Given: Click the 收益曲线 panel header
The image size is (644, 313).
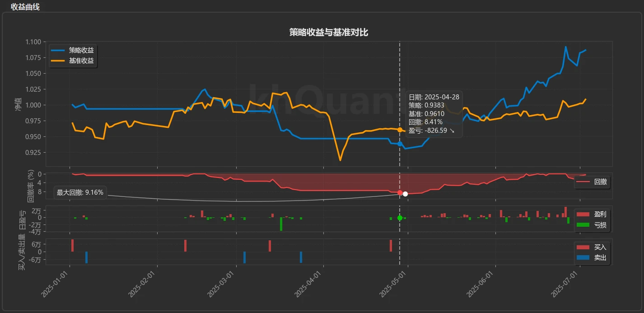Looking at the screenshot, I should 25,6.
